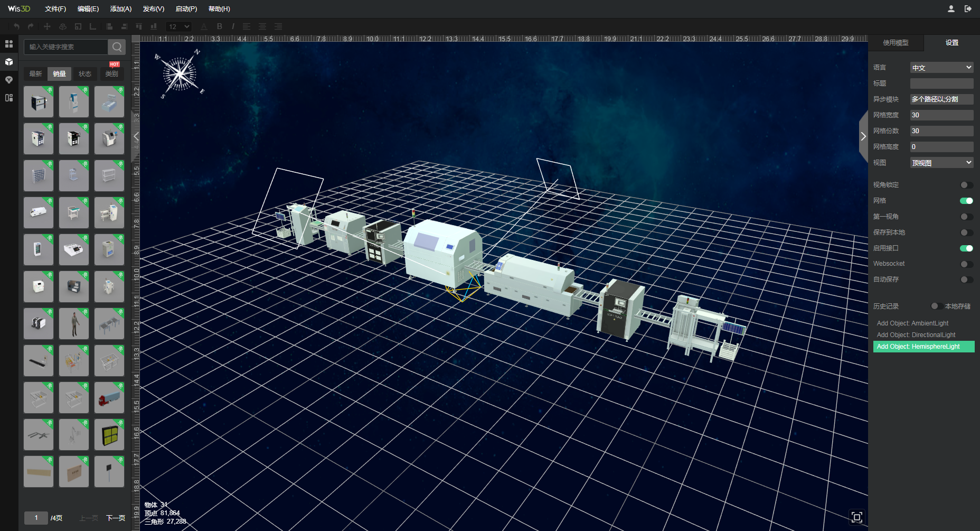Set text alignment to left

click(x=247, y=26)
